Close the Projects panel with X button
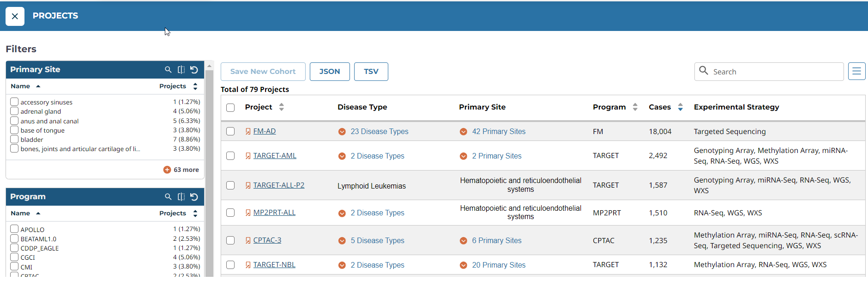This screenshot has height=281, width=868. click(15, 16)
